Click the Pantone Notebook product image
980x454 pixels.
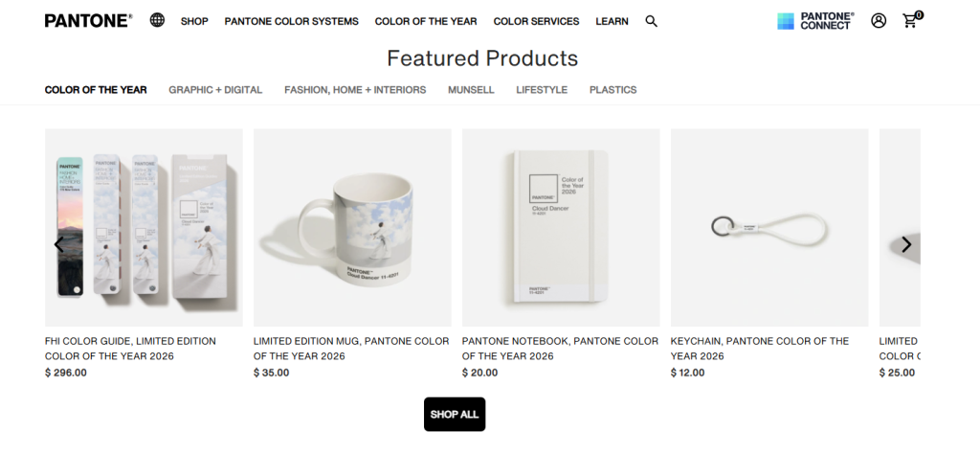pos(561,228)
